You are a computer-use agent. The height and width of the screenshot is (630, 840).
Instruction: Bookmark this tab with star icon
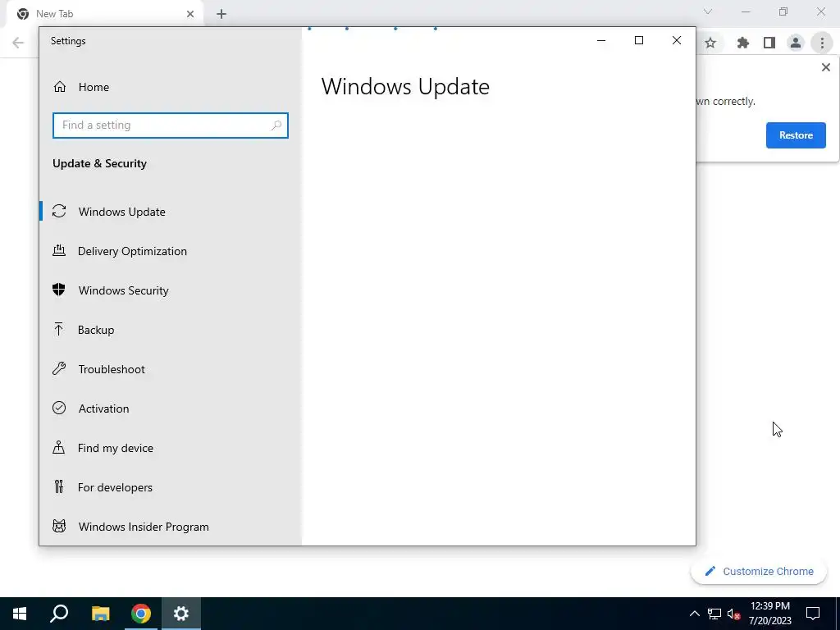(x=710, y=43)
